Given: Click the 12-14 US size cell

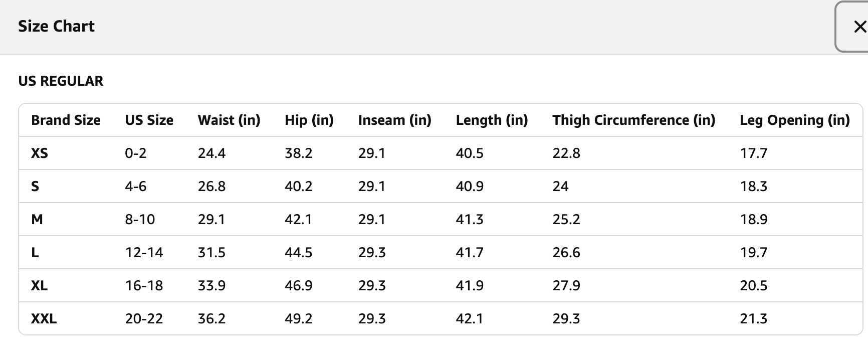Looking at the screenshot, I should pos(144,253).
